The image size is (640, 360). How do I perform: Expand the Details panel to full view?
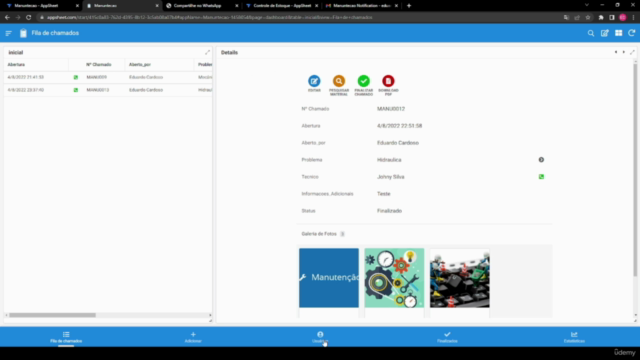(x=632, y=52)
